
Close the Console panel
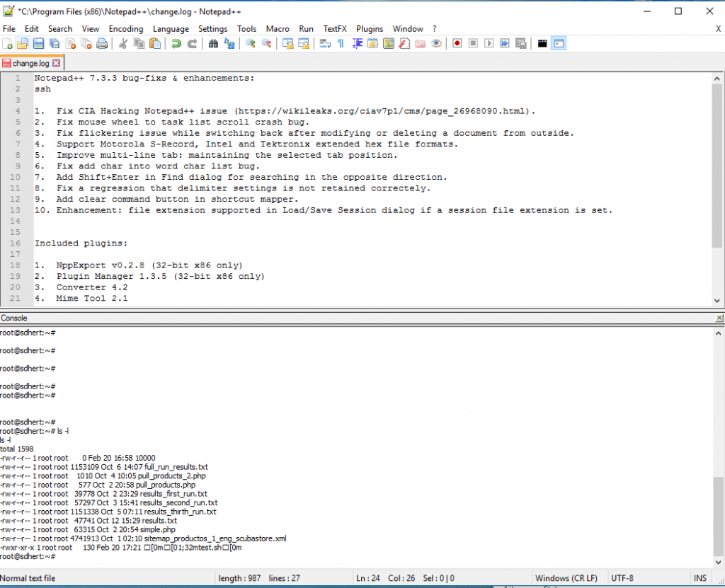(x=719, y=318)
